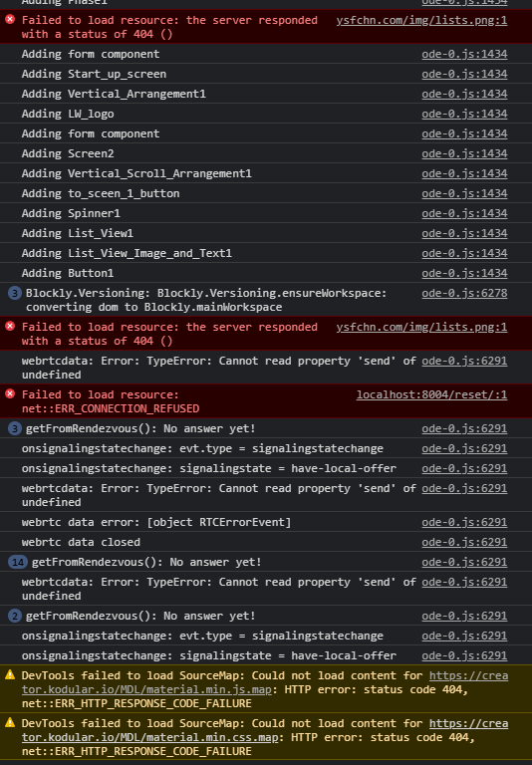Open source link for Adding LW_logo
This screenshot has height=765, width=532.
464,115
